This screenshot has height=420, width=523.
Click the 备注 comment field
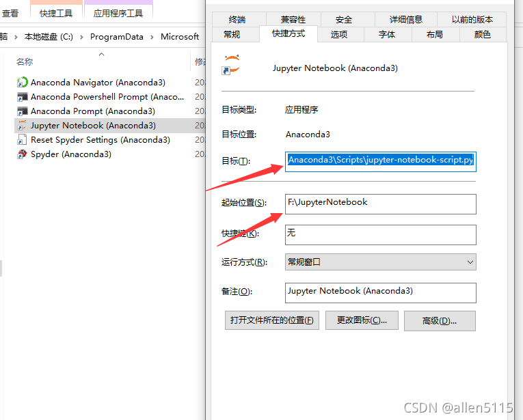(x=381, y=293)
